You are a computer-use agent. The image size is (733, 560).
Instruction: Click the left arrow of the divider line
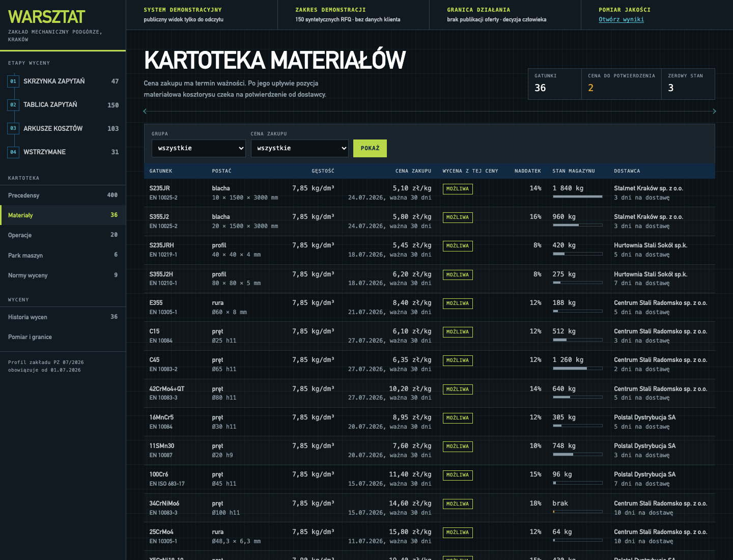click(145, 111)
